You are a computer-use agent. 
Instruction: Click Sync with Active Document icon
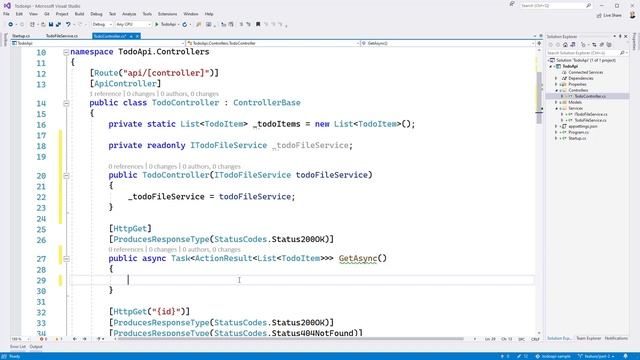[594, 44]
